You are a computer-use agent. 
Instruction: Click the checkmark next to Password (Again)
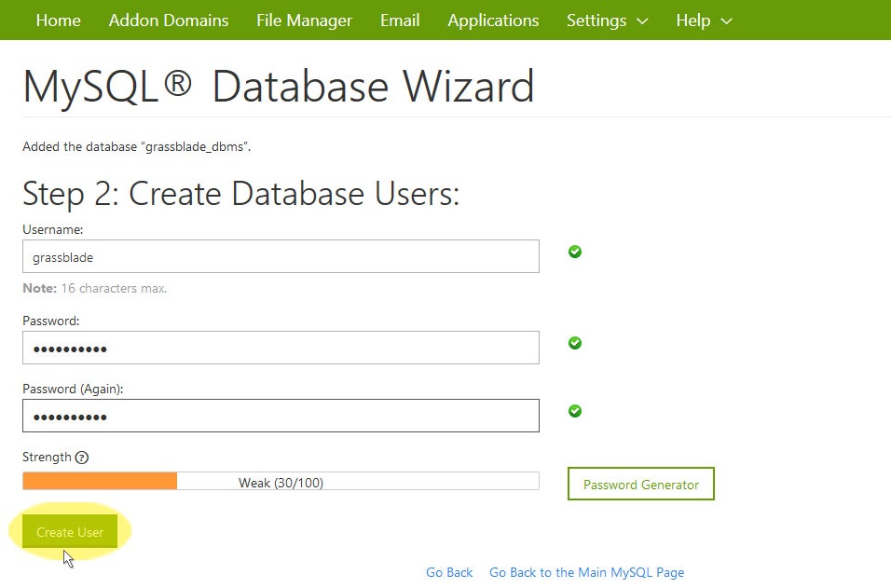point(574,411)
